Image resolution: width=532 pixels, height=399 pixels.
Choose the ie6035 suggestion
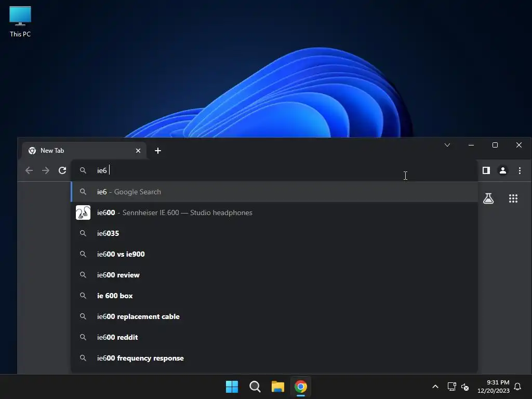(274, 233)
